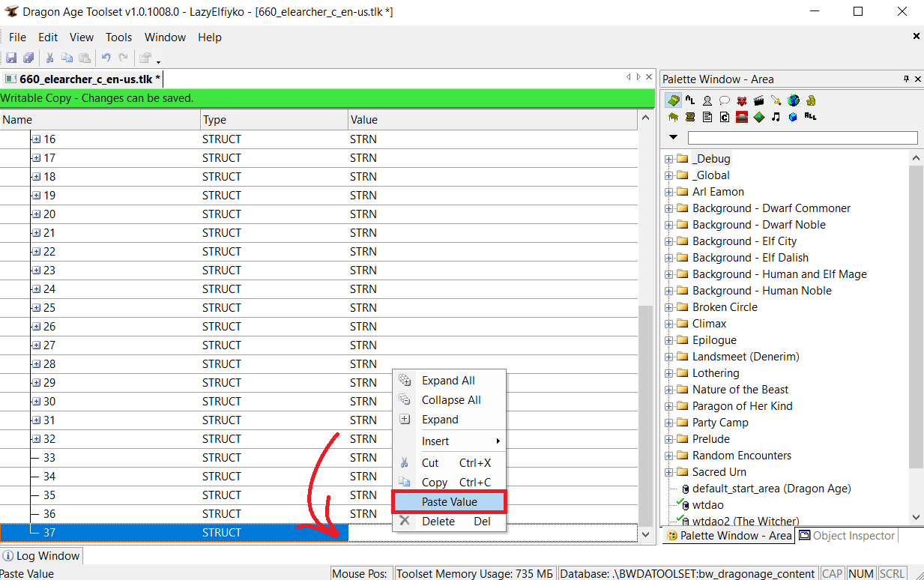This screenshot has width=924, height=580.
Task: Expand the Sacred Urn folder
Action: (x=668, y=472)
